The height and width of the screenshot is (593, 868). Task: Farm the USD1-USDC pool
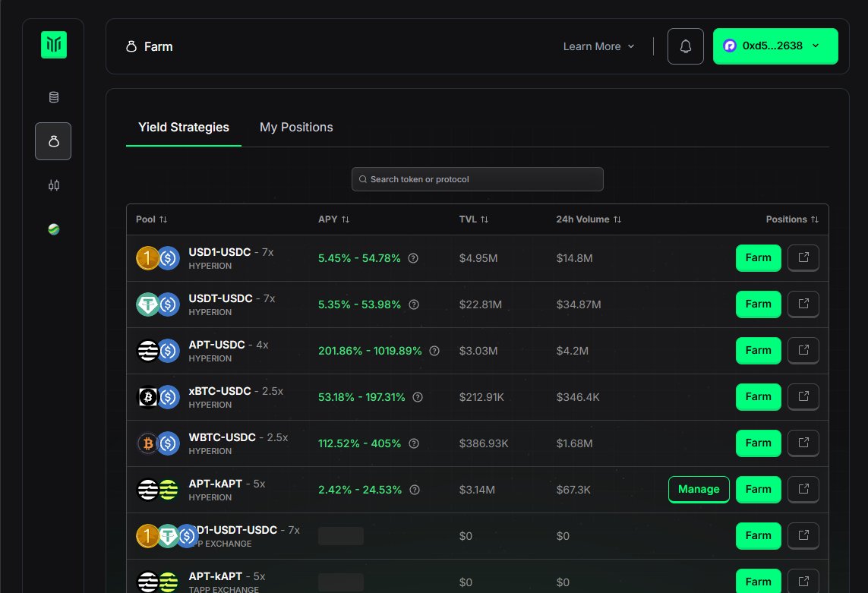pos(758,258)
